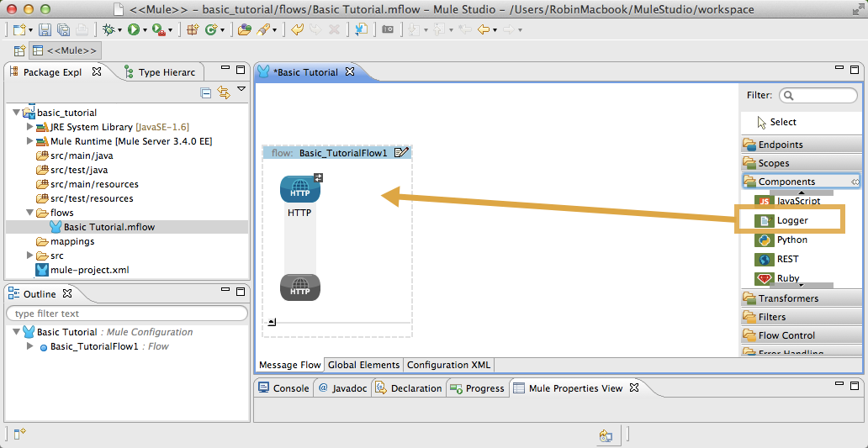Viewport: 868px width, 448px height.
Task: Click the edit icon beside Basic_TutorialFlow1
Action: [401, 153]
